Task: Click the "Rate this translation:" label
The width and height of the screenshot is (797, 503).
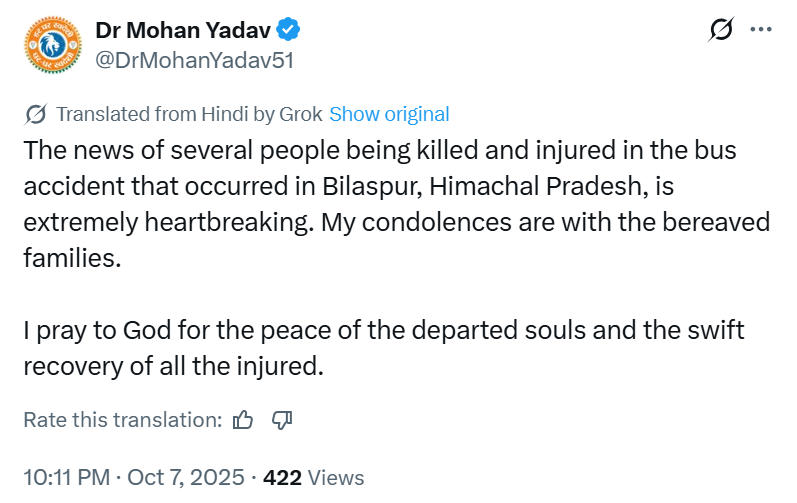Action: [122, 420]
